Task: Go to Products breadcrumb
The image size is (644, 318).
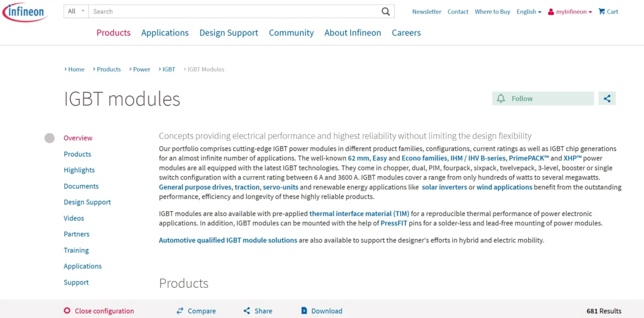Action: [109, 69]
